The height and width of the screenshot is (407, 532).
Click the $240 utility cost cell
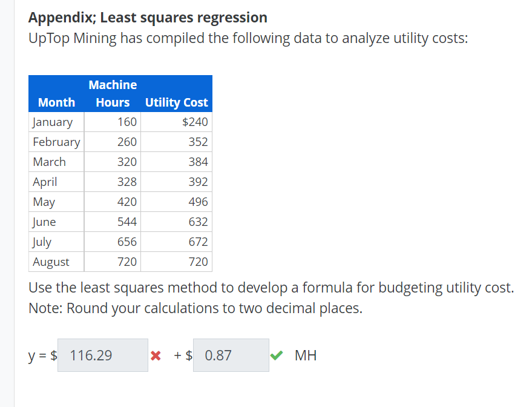click(195, 122)
